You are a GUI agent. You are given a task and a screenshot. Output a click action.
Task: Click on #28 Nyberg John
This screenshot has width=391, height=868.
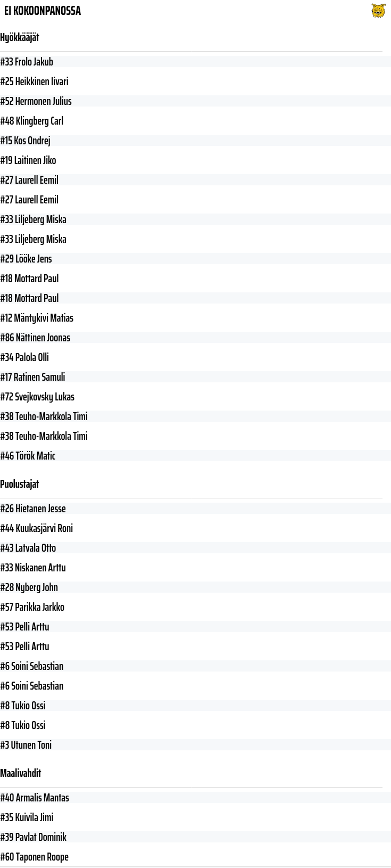(29, 587)
